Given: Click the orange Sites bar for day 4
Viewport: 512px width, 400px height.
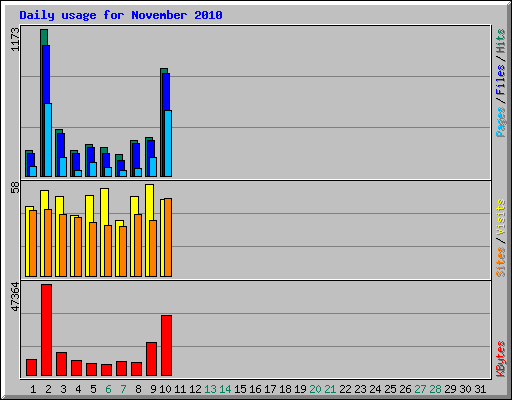Looking at the screenshot, I should click(x=78, y=247).
